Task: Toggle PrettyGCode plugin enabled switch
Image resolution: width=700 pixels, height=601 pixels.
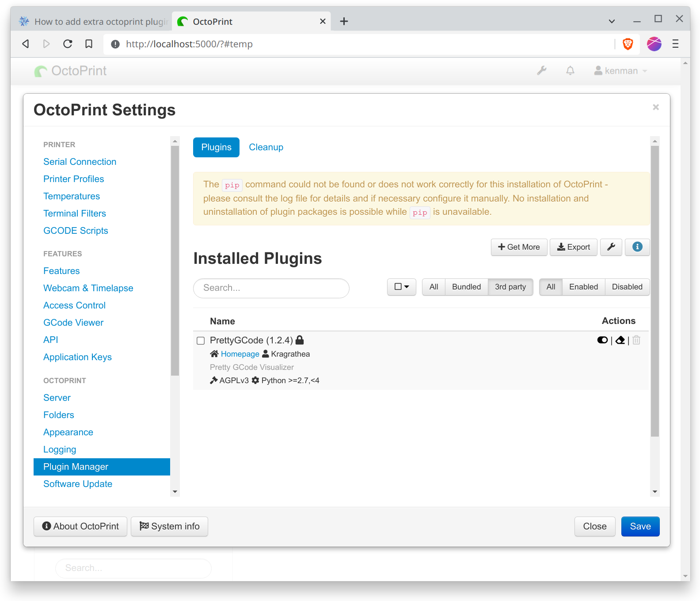Action: [602, 340]
